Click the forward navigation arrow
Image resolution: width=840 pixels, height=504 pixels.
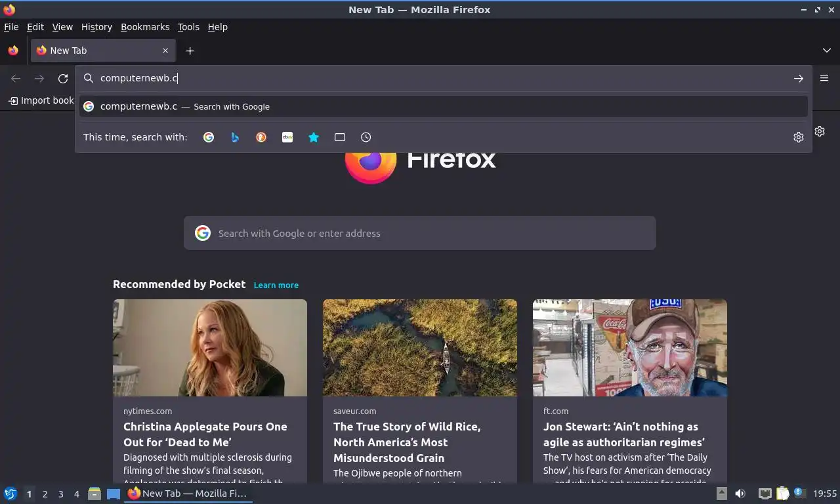click(x=39, y=79)
